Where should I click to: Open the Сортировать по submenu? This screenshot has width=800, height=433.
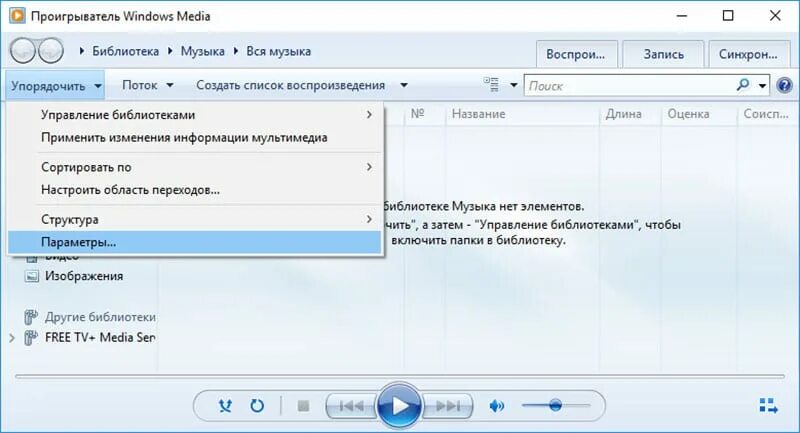[194, 167]
